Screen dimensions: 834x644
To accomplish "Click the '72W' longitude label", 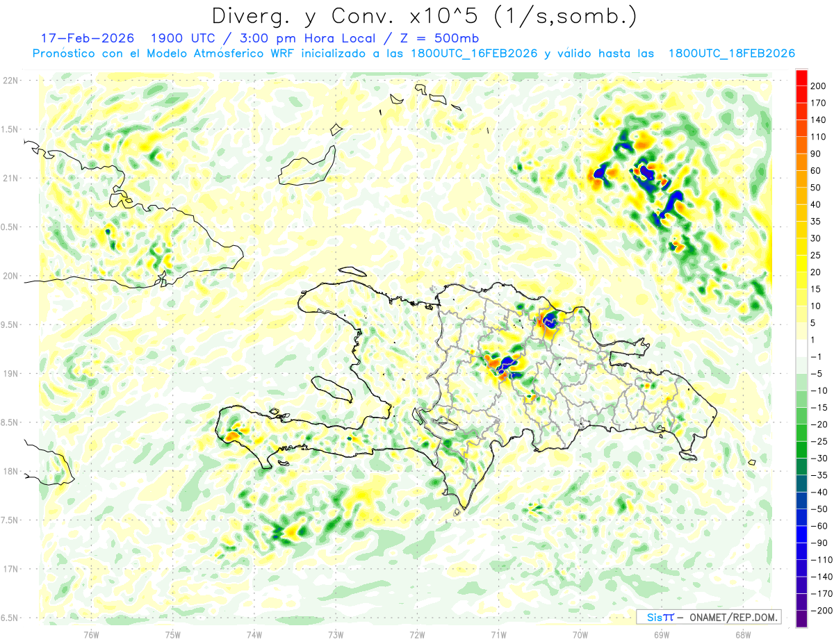I will point(417,634).
